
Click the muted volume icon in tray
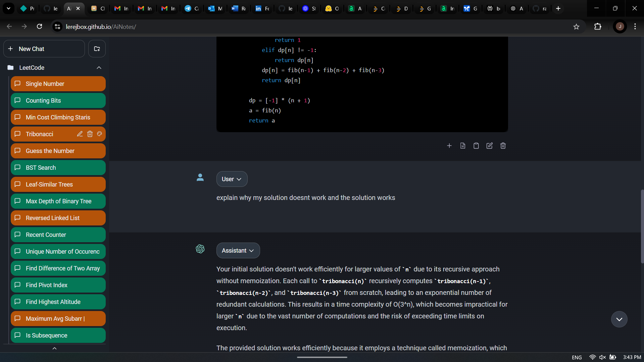click(602, 357)
